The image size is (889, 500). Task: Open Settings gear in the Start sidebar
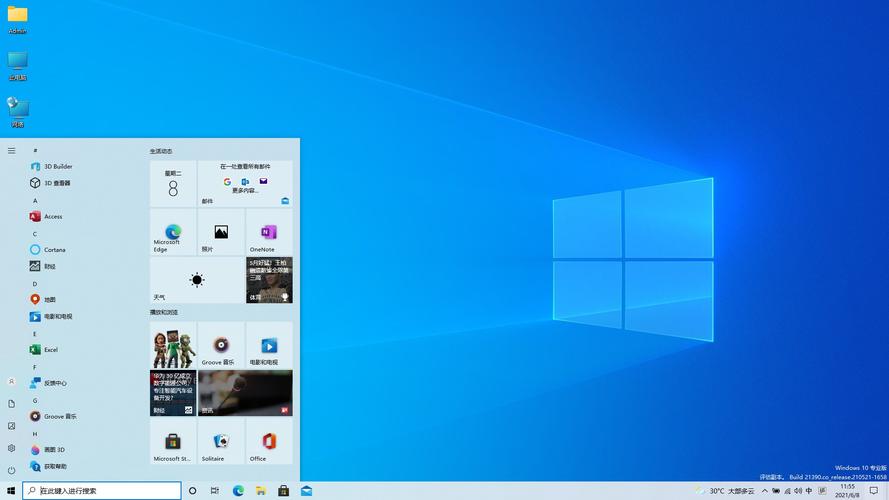point(11,448)
